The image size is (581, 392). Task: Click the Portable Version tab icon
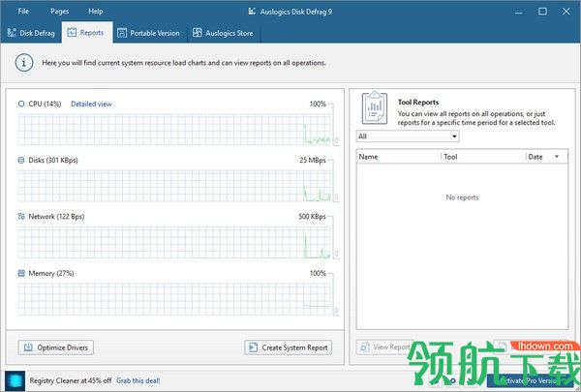[122, 33]
